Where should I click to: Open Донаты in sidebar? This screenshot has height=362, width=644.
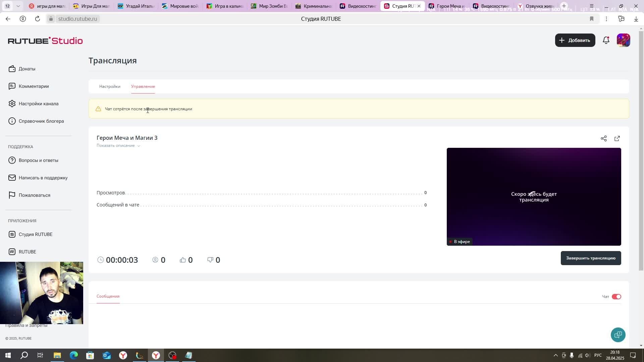[27, 69]
